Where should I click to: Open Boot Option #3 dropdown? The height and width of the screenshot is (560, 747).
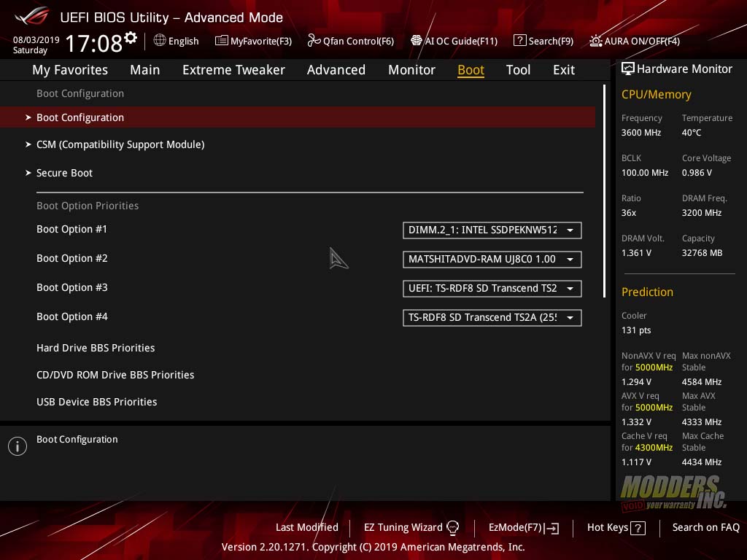coord(492,289)
